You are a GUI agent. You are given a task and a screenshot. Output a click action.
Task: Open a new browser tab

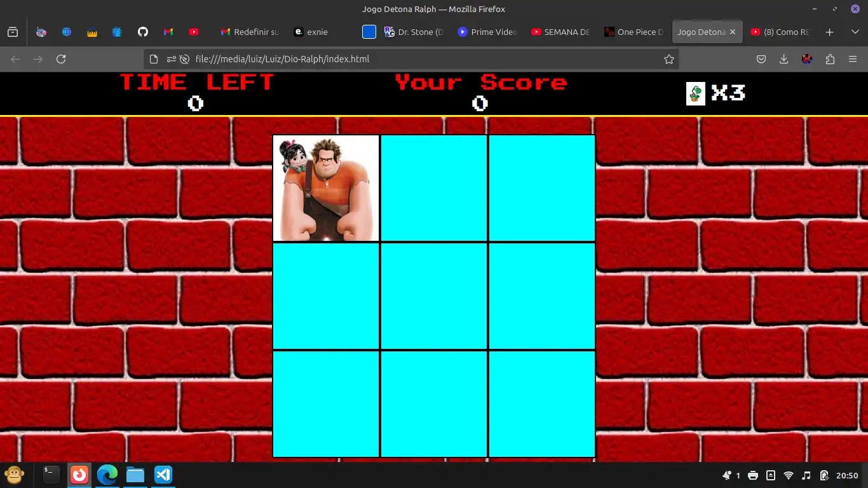[x=829, y=32]
